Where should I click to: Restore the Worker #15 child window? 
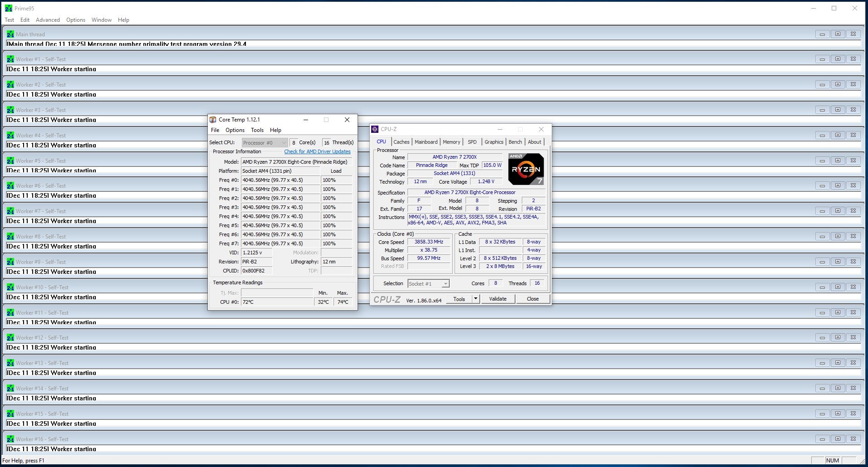pos(838,413)
